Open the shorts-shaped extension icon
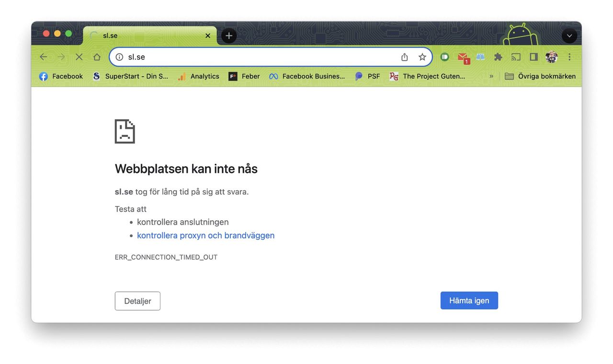 coord(480,57)
